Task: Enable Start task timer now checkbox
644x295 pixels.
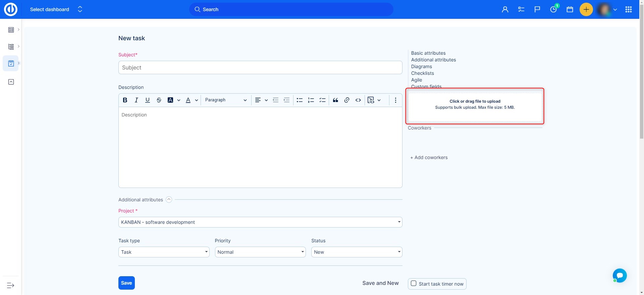Action: point(414,284)
